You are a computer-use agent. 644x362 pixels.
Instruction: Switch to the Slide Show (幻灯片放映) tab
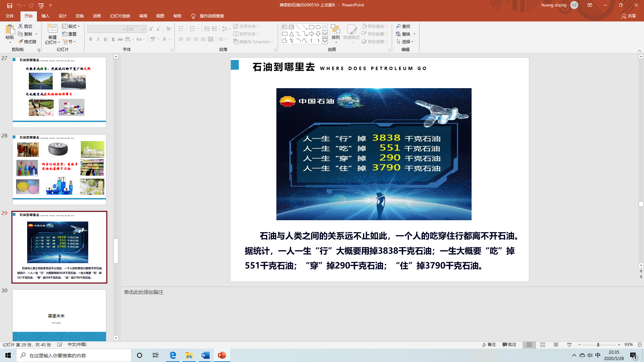tap(120, 16)
